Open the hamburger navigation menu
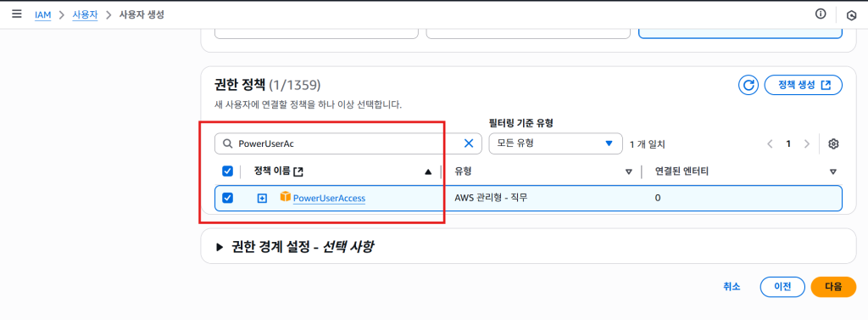The image size is (868, 320). pos(17,14)
